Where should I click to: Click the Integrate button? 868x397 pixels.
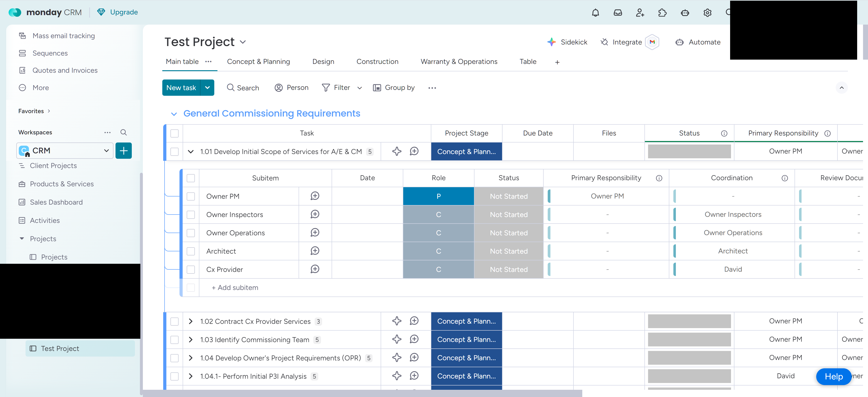pos(621,42)
